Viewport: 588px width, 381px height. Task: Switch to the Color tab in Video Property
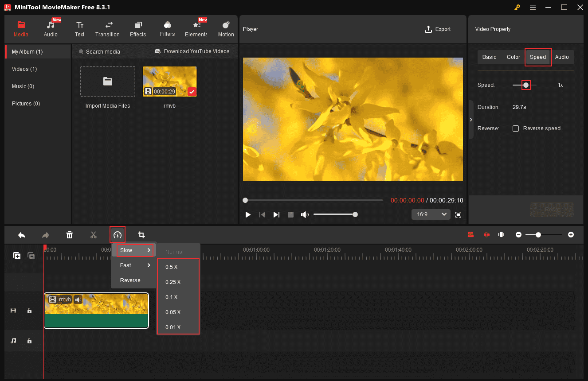coord(513,57)
